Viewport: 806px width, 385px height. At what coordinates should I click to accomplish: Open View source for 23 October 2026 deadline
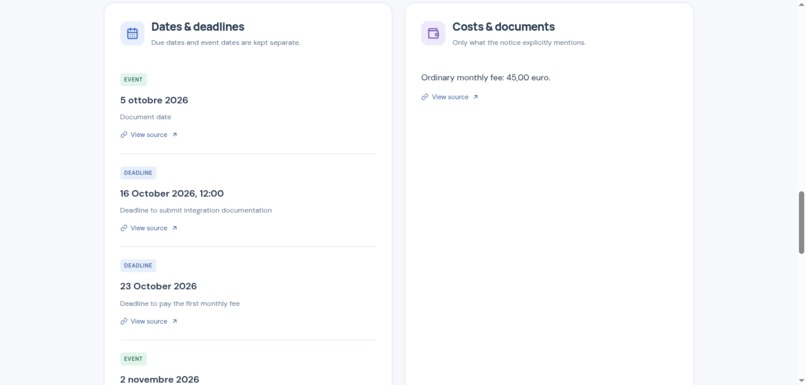149,321
